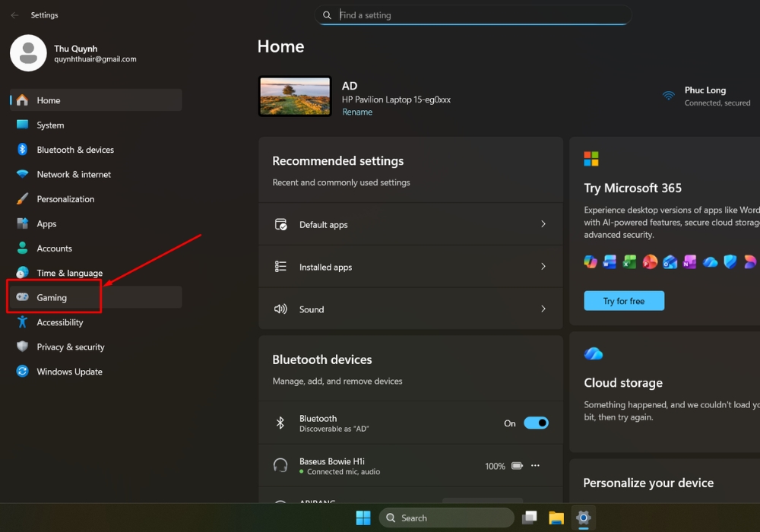Open Accessibility settings

click(96, 322)
